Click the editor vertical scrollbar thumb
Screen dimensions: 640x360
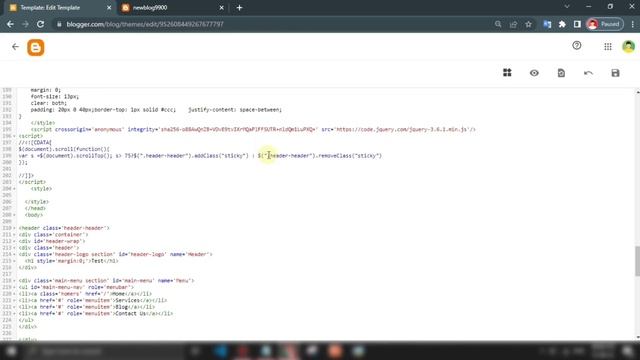[637, 261]
